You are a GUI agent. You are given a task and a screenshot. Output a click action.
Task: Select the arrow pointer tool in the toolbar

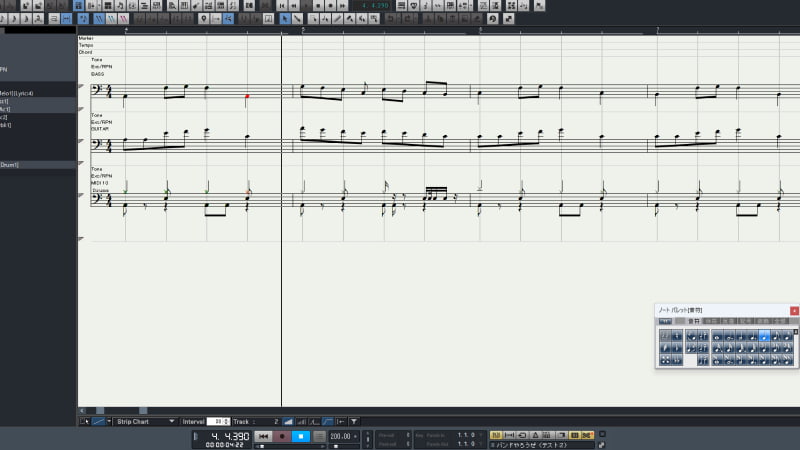285,18
